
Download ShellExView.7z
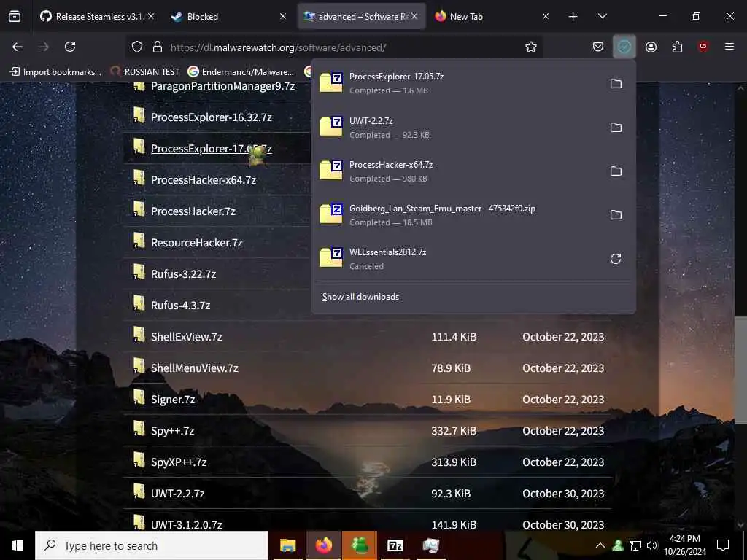[x=186, y=337]
